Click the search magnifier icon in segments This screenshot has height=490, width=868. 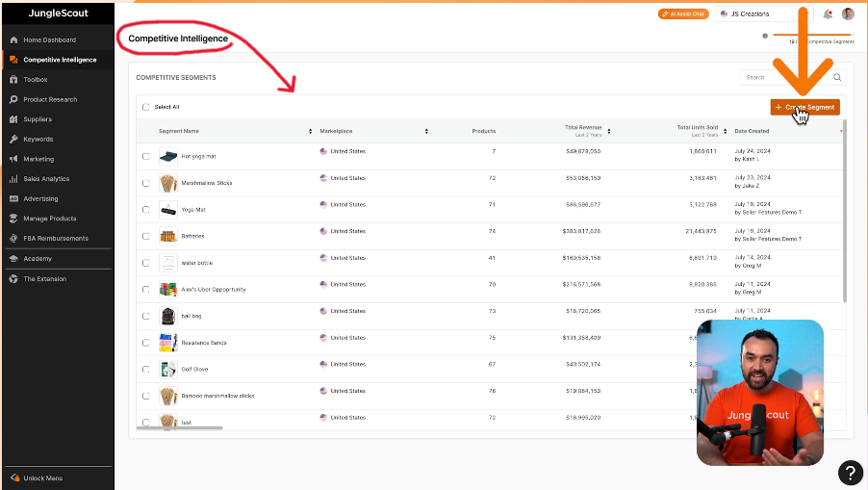point(837,78)
